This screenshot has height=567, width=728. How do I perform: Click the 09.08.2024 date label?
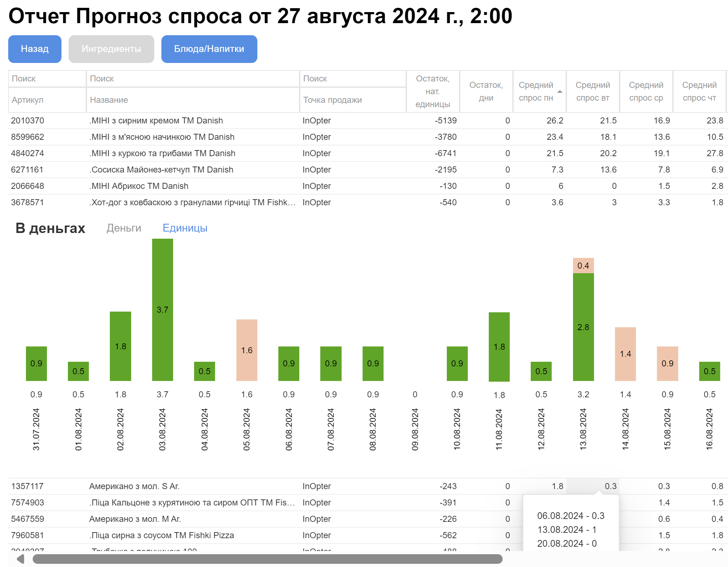point(415,429)
